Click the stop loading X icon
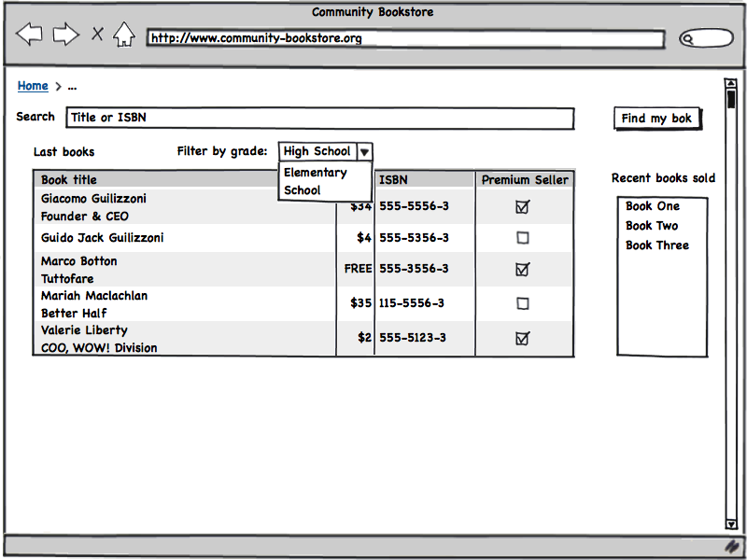The height and width of the screenshot is (560, 747). click(x=97, y=35)
